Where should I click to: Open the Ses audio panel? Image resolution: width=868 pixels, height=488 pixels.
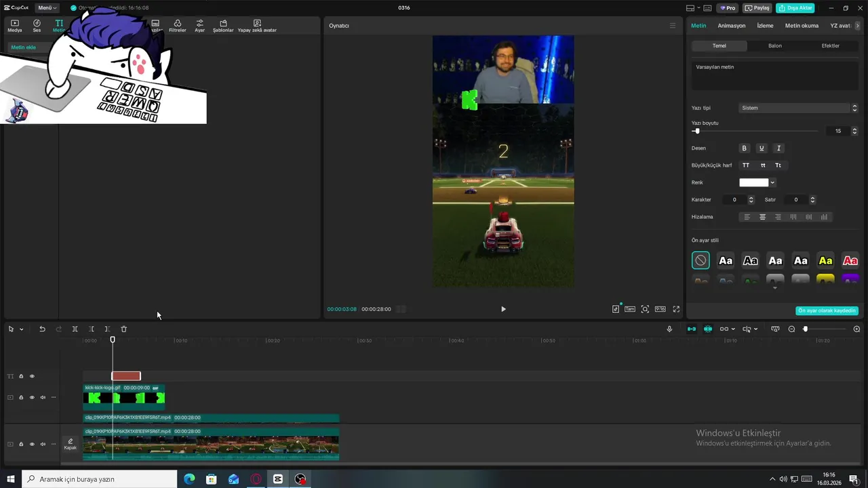37,26
